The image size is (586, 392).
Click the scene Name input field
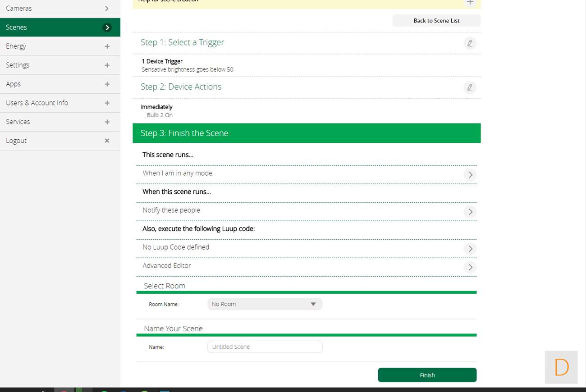point(265,347)
